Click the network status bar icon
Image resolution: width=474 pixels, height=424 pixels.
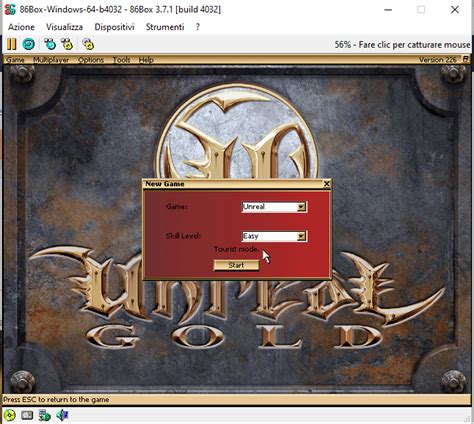[x=44, y=415]
